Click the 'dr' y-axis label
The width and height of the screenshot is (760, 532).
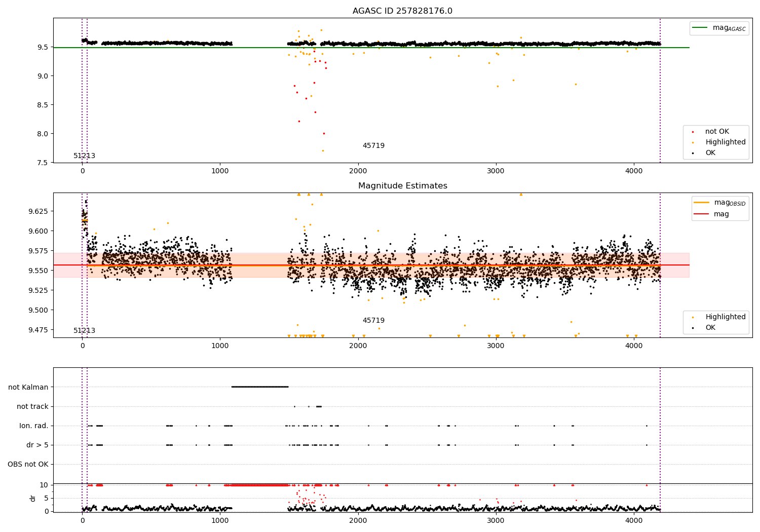[x=33, y=498]
